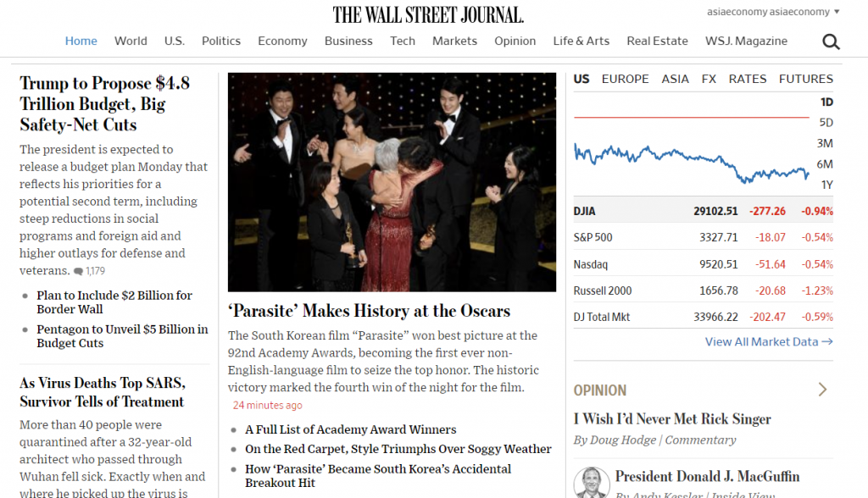Expand the Opinion section chevron
The width and height of the screenshot is (868, 498).
point(822,390)
